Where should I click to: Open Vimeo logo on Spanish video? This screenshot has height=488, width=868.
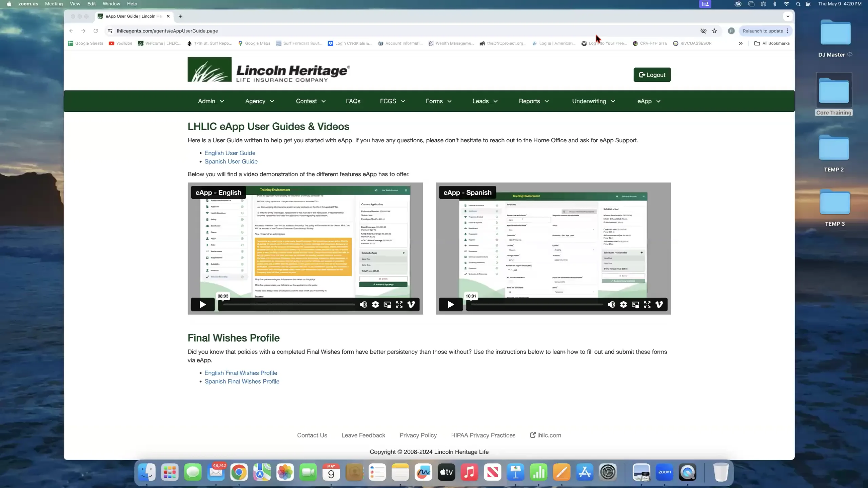[x=659, y=304]
